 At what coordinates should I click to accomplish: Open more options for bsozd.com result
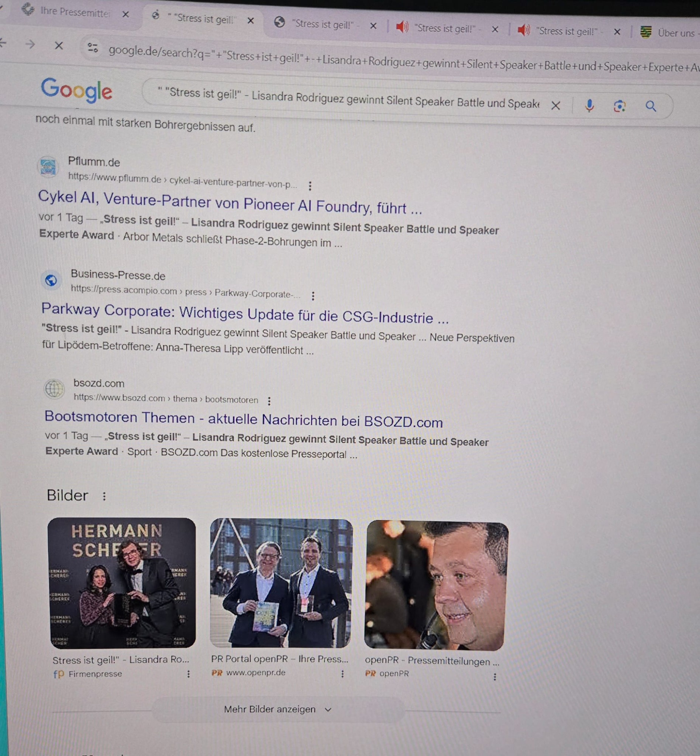click(x=269, y=401)
